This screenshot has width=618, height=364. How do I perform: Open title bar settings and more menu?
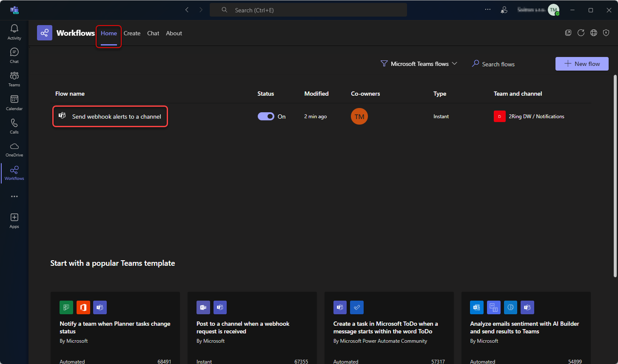pos(487,10)
